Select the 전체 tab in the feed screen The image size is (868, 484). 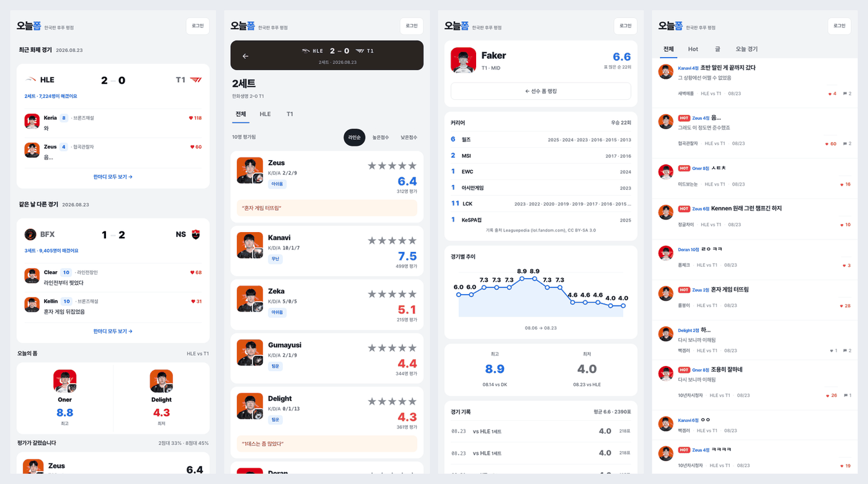(668, 49)
